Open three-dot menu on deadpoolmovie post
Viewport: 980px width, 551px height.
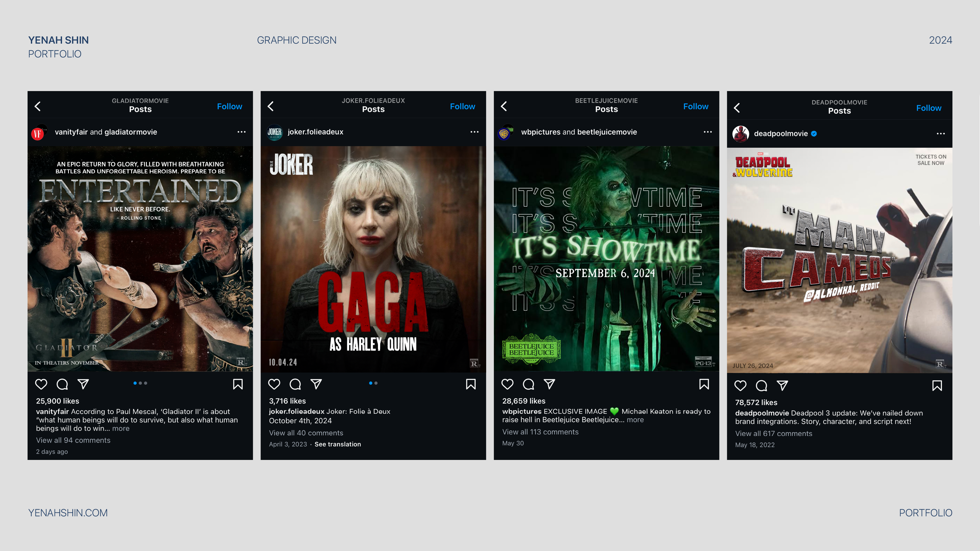(x=940, y=133)
